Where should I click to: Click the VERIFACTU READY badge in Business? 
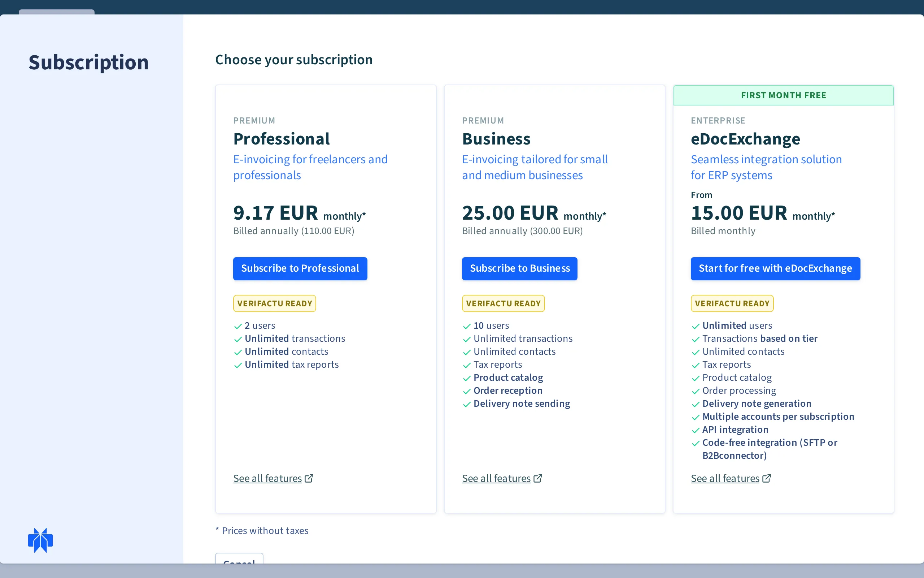(503, 303)
